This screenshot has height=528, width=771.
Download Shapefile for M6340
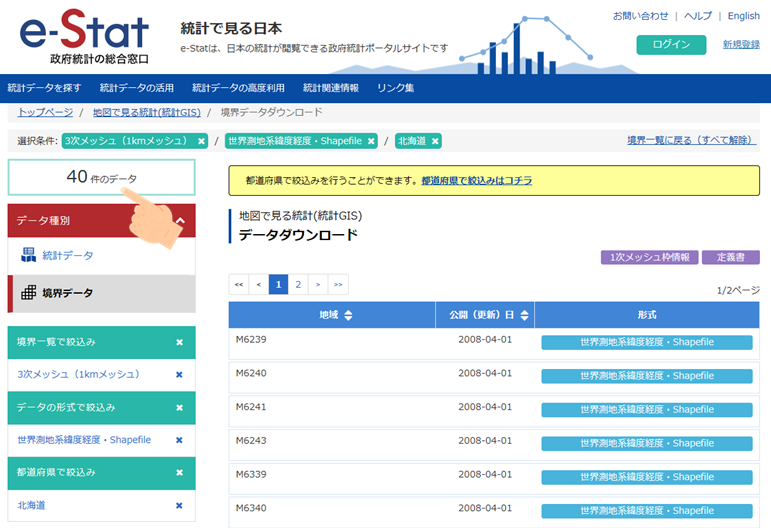pos(647,511)
